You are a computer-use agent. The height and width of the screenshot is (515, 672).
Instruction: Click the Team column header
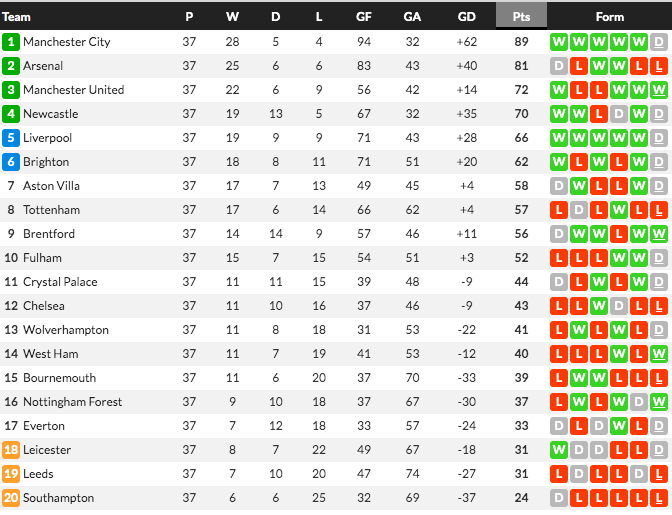pyautogui.click(x=16, y=17)
